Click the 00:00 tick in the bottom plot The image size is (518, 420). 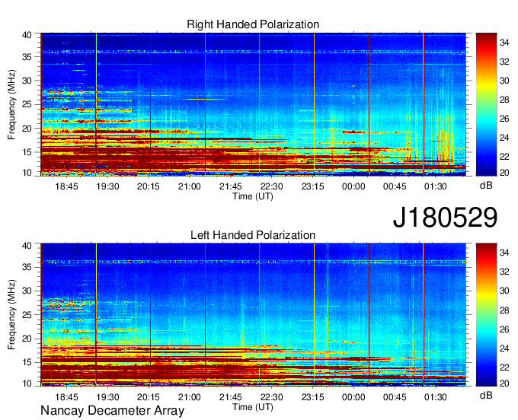pyautogui.click(x=353, y=397)
